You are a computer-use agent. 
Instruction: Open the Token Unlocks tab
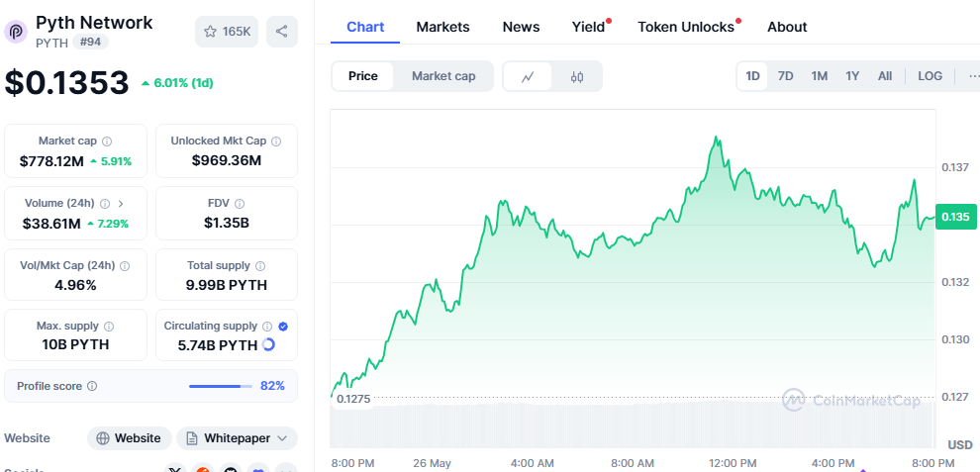[x=686, y=27]
